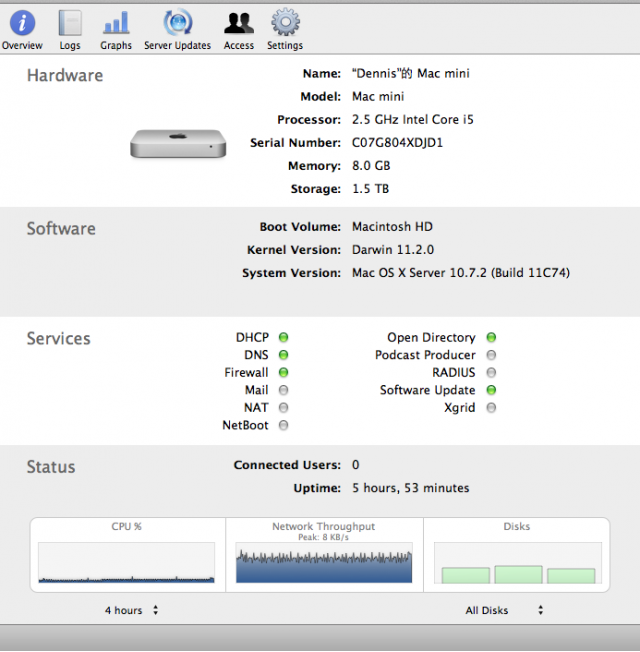The height and width of the screenshot is (652, 640).
Task: Open Server Updates globe icon
Action: click(178, 23)
